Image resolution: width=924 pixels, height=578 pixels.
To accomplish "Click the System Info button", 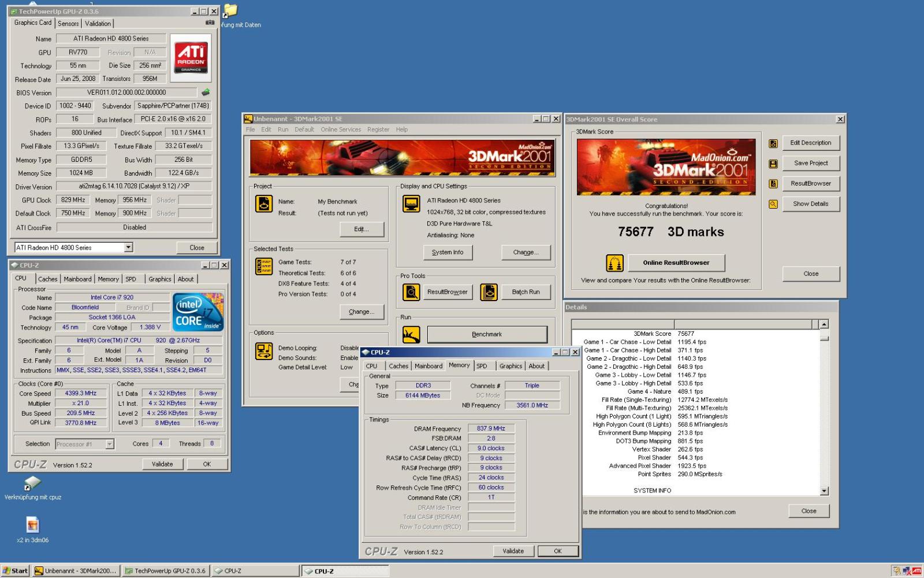I will point(448,253).
